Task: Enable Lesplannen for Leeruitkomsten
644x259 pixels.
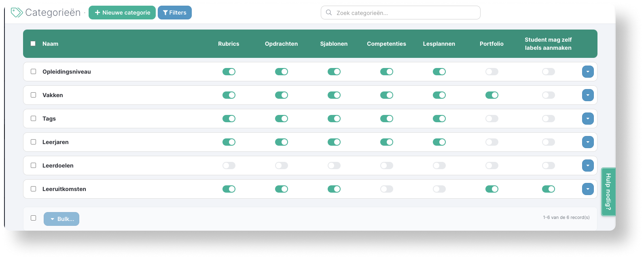Action: 439,189
